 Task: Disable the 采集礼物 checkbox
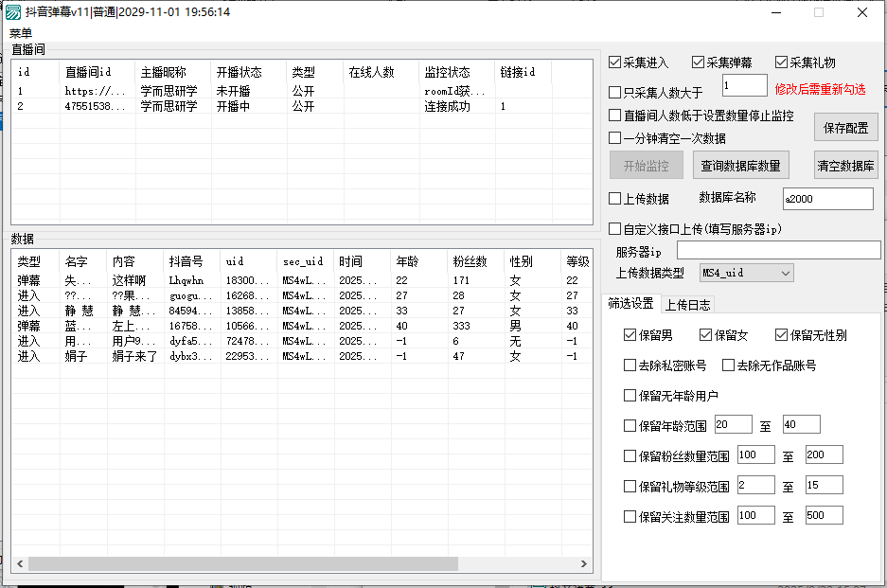click(x=782, y=62)
